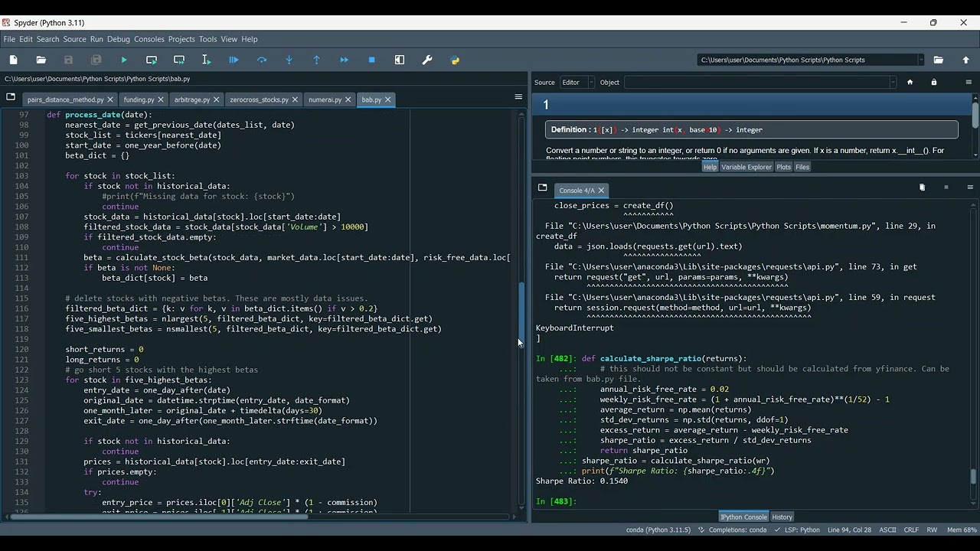Screen dimensions: 980x551
Task: Click the Save file icon
Action: pos(69,60)
